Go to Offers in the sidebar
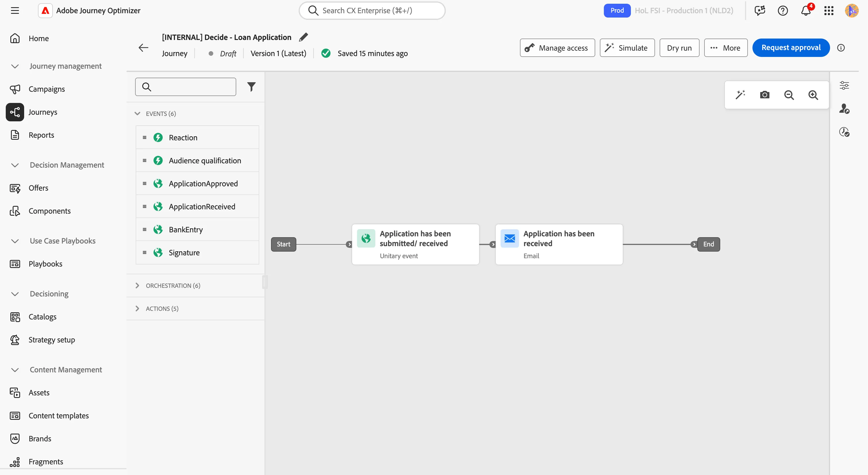This screenshot has height=475, width=868. [38, 188]
